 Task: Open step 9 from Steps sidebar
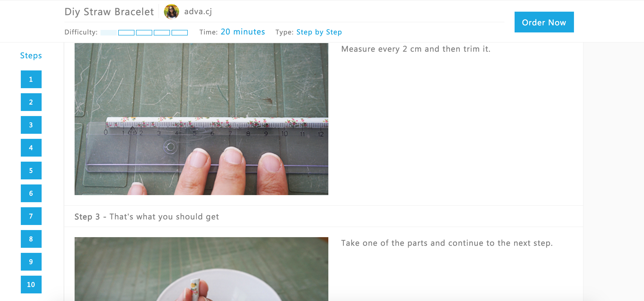pos(31,262)
